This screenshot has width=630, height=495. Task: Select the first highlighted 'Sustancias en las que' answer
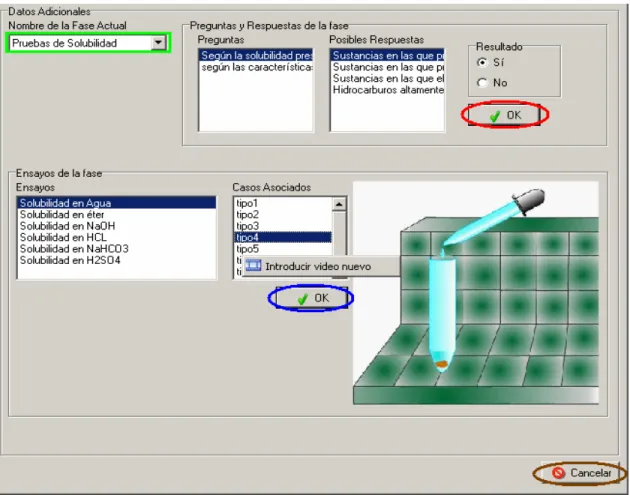(388, 55)
